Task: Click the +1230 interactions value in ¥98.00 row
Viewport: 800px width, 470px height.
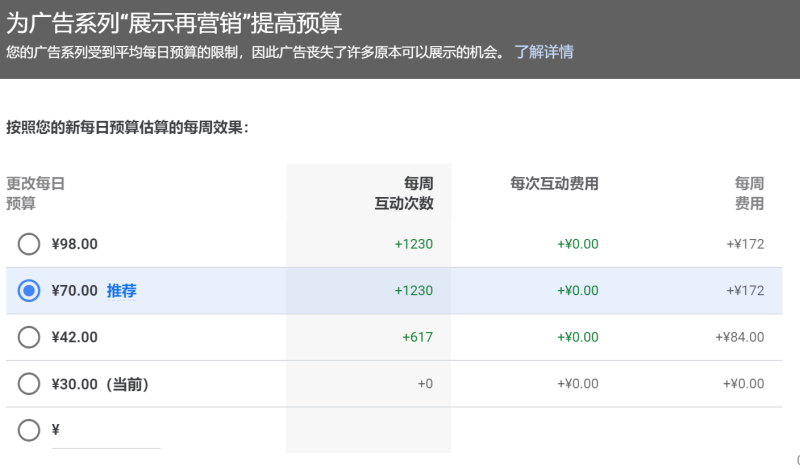Action: [x=414, y=244]
